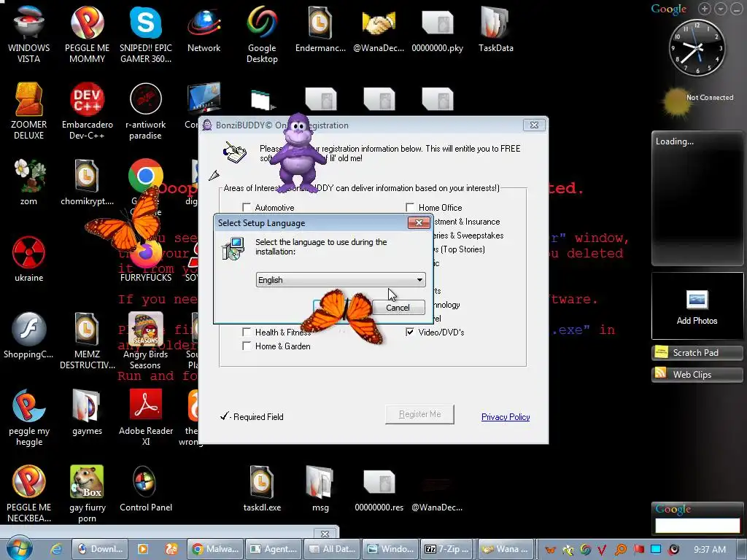The height and width of the screenshot is (560, 747).
Task: Open the sidebar dropdown menu arrow
Action: [720, 9]
